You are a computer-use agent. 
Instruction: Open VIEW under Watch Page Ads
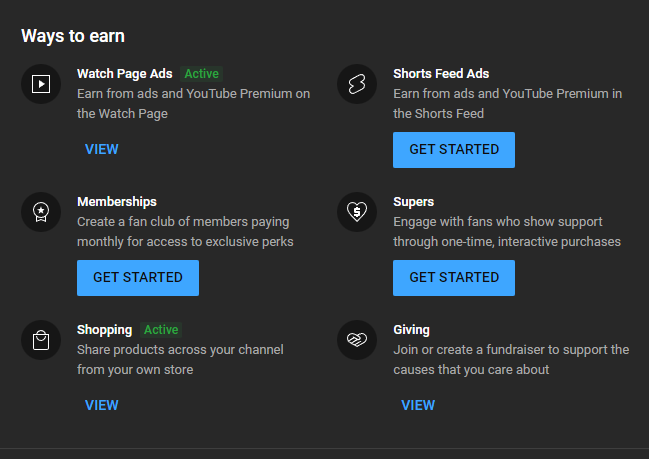tap(102, 149)
